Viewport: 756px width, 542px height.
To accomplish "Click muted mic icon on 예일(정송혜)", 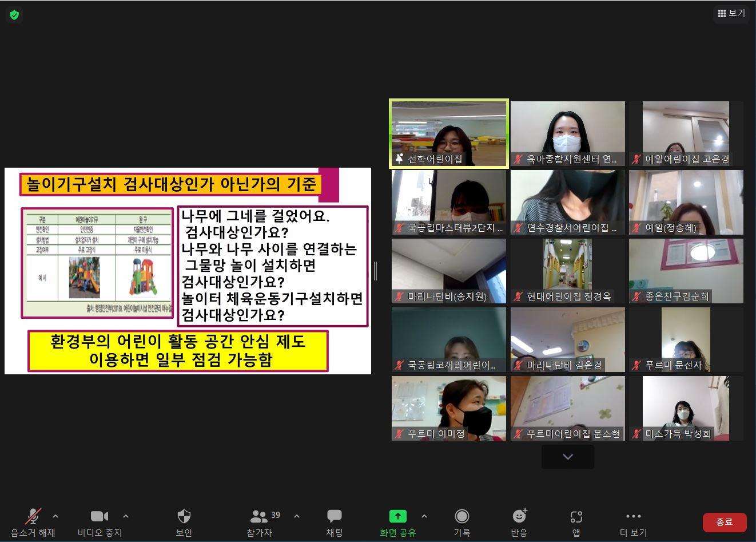I will click(x=636, y=228).
